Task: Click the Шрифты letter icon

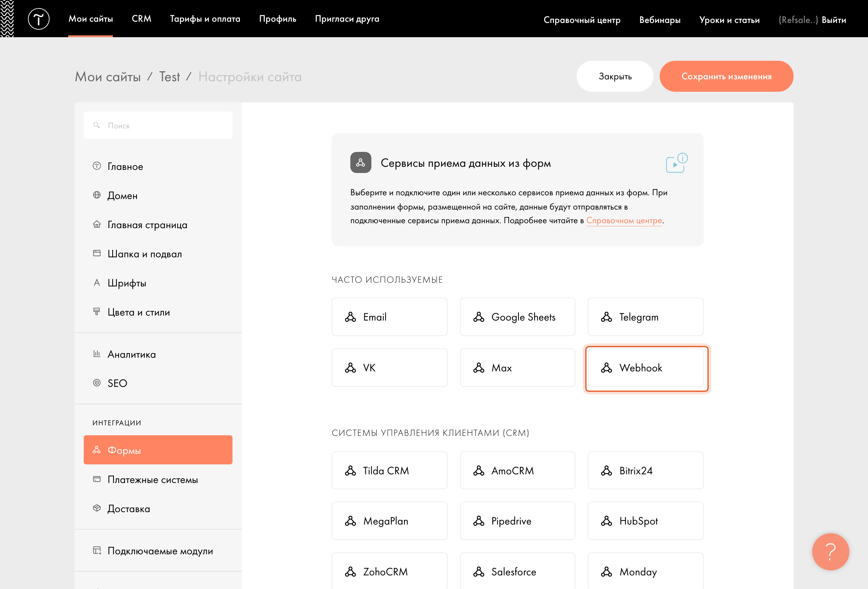Action: [97, 282]
